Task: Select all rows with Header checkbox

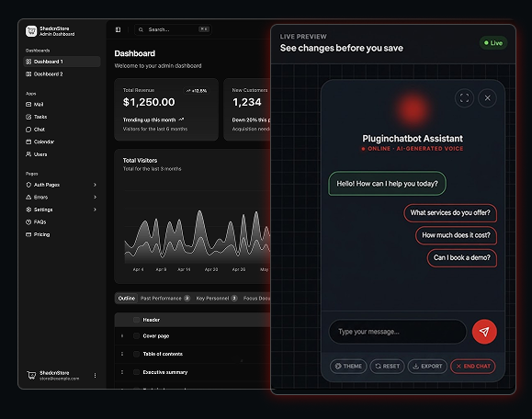Action: [136, 320]
